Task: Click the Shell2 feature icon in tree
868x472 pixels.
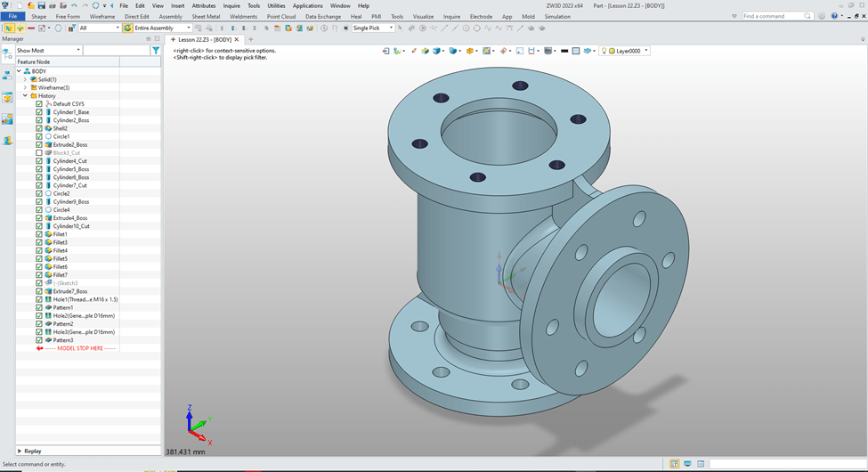Action: 48,128
